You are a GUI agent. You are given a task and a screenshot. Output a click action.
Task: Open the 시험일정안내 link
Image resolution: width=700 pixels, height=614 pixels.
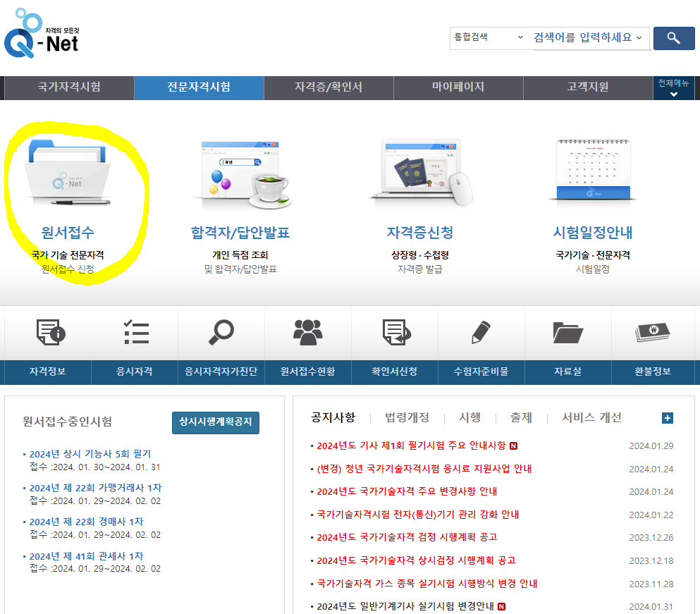pyautogui.click(x=592, y=232)
